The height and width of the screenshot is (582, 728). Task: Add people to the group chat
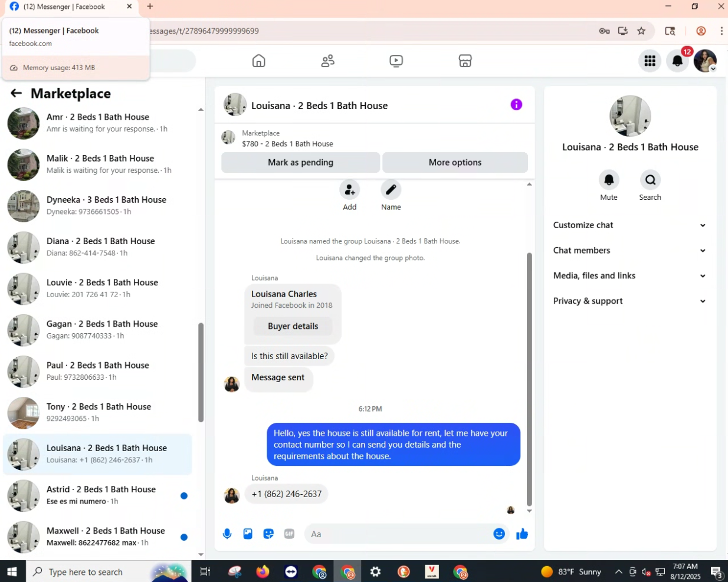pyautogui.click(x=349, y=190)
